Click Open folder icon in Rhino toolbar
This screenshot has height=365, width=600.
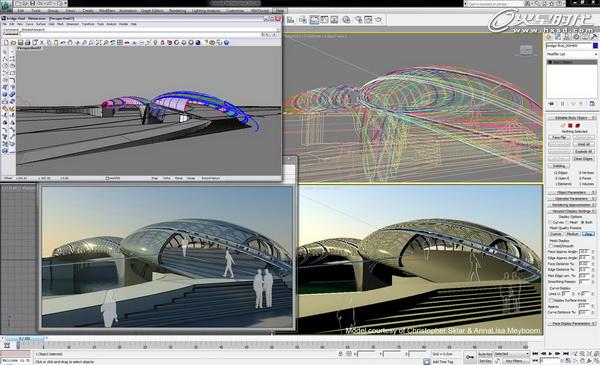pos(13,42)
